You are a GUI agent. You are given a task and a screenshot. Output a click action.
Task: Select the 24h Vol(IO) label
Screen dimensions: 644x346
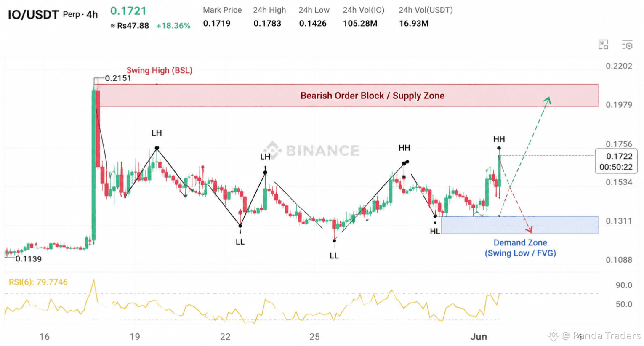tap(363, 10)
